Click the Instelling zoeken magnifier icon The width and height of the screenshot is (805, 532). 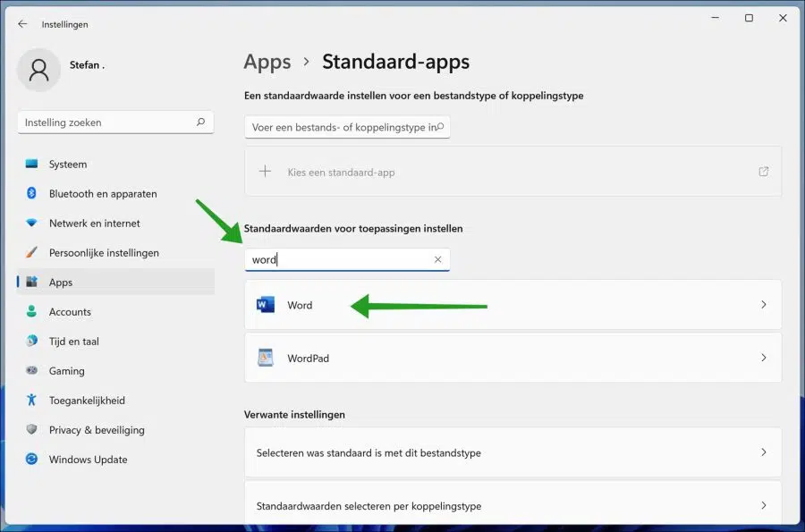[x=200, y=122]
